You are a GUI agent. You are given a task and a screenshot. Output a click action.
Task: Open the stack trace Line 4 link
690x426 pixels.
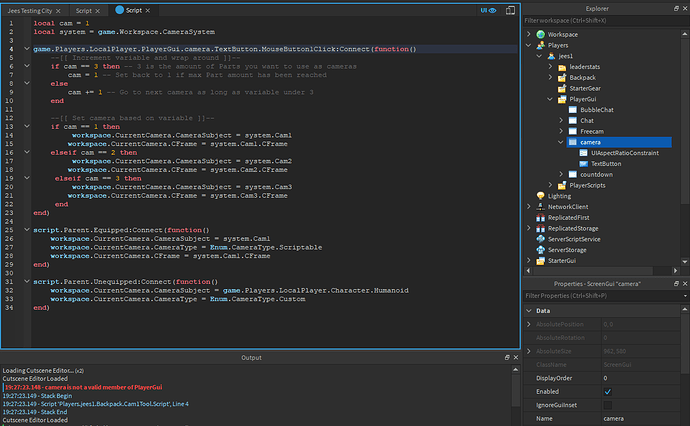(x=95, y=404)
